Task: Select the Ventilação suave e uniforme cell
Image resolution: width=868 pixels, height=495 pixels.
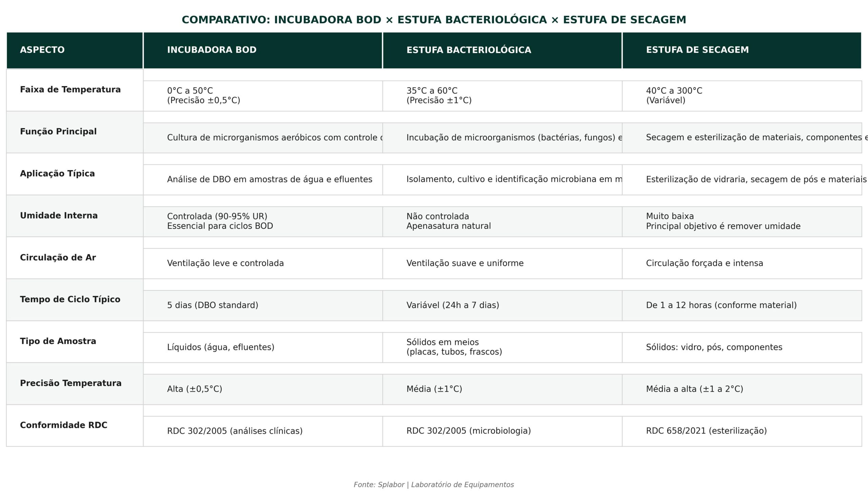Action: click(502, 264)
